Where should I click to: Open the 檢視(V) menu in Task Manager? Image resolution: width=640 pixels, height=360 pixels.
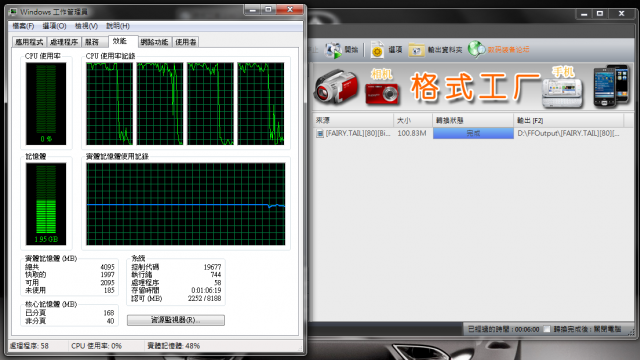86,26
